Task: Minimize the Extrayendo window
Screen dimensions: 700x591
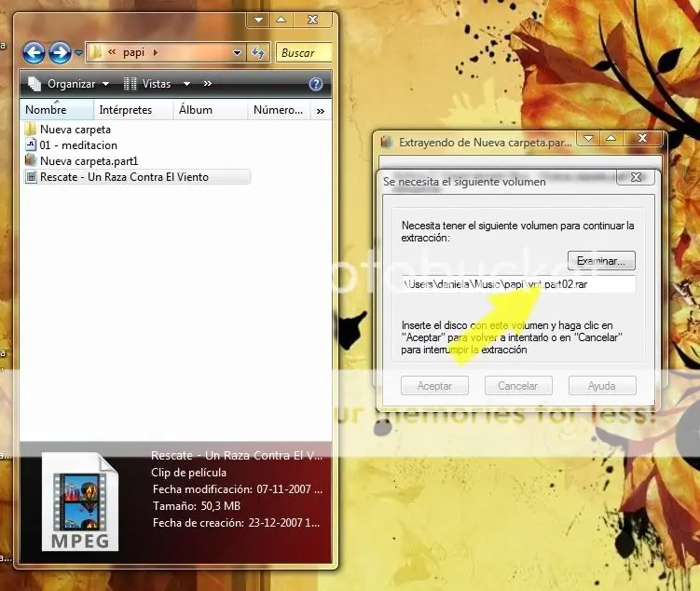Action: [x=588, y=138]
